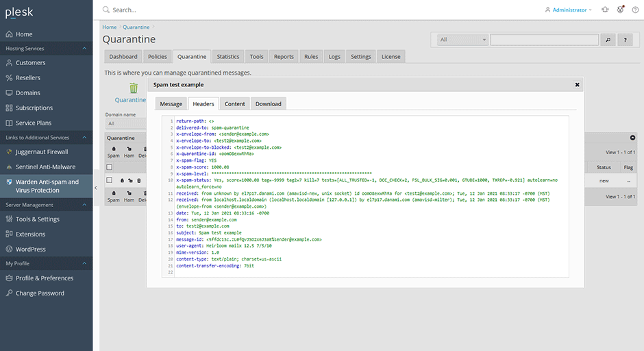
Task: Open the Download tab in the dialog
Action: [268, 104]
